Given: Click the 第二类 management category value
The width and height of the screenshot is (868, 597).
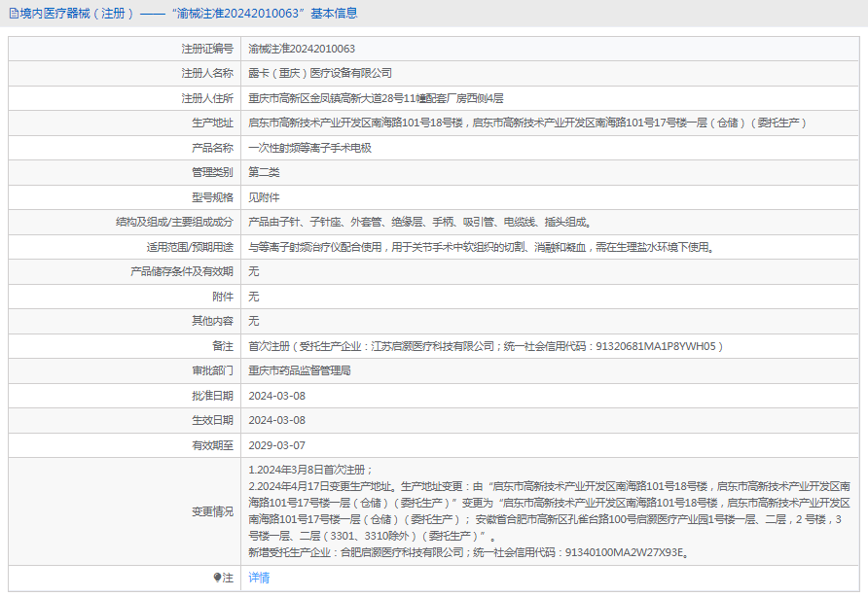Looking at the screenshot, I should pos(264,172).
